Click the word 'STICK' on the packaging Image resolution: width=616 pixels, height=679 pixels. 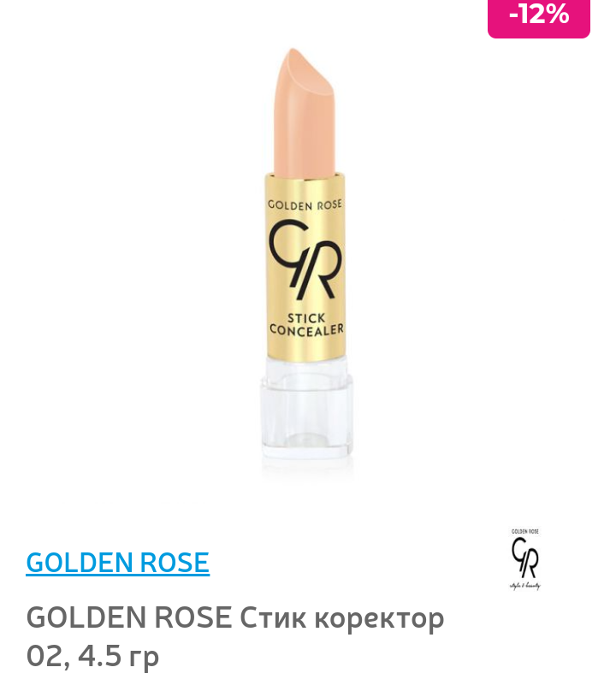pyautogui.click(x=306, y=318)
